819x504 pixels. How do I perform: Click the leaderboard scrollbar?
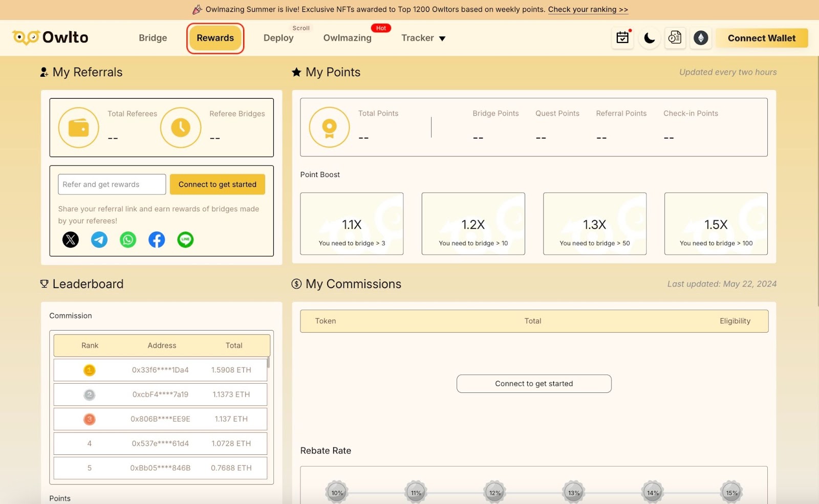(x=268, y=363)
